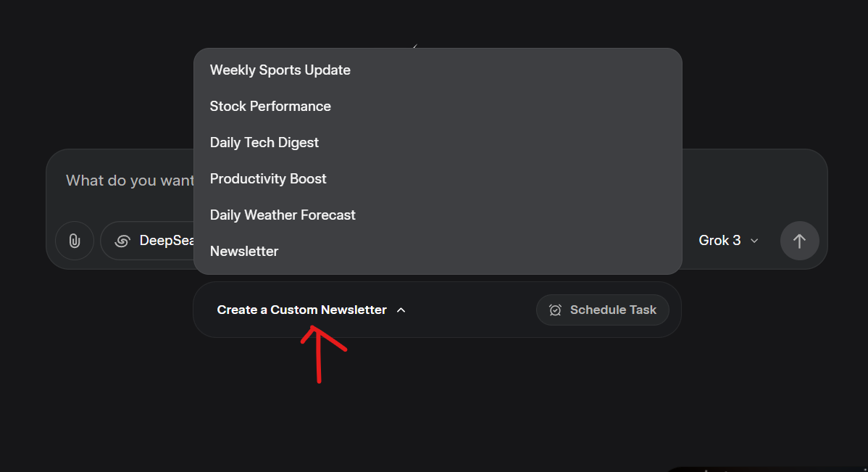
Task: Collapse the menu via the upward chevron icon
Action: coord(401,310)
